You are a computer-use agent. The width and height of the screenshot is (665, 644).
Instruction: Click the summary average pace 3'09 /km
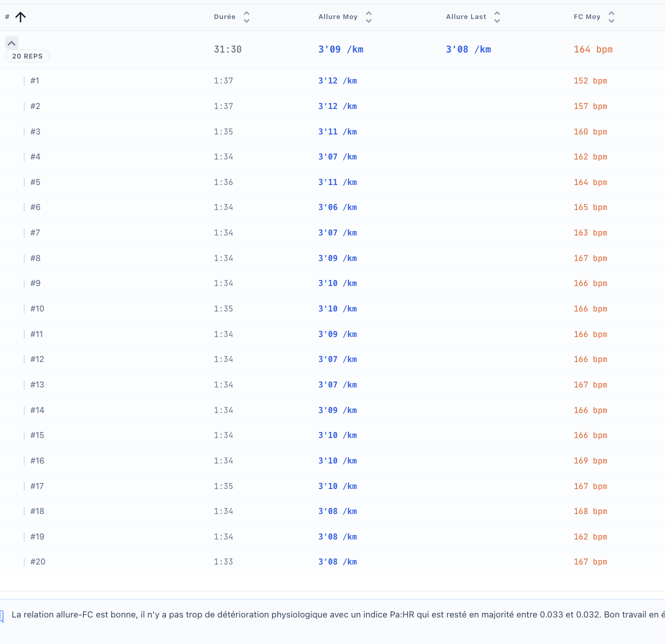(341, 49)
